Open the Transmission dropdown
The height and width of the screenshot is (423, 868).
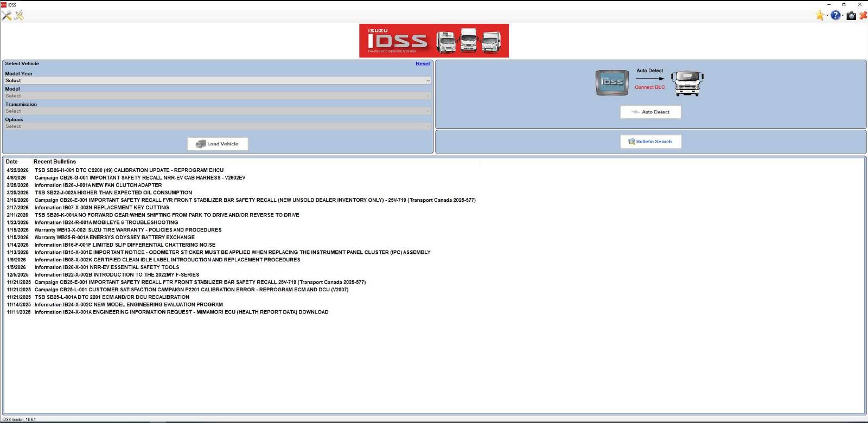tap(217, 111)
